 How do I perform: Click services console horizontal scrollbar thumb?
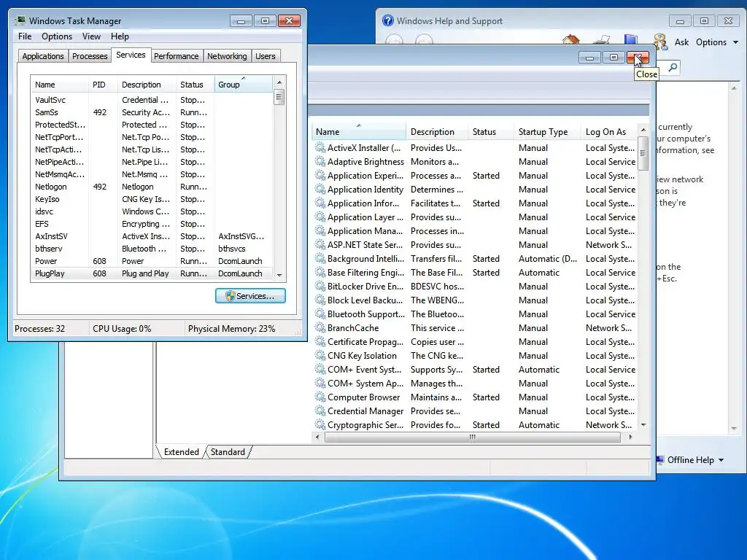[472, 437]
